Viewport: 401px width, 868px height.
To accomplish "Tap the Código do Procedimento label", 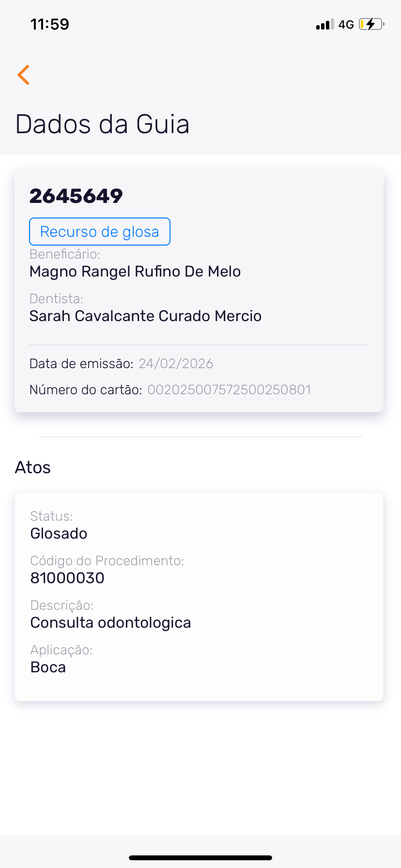I will 107,561.
